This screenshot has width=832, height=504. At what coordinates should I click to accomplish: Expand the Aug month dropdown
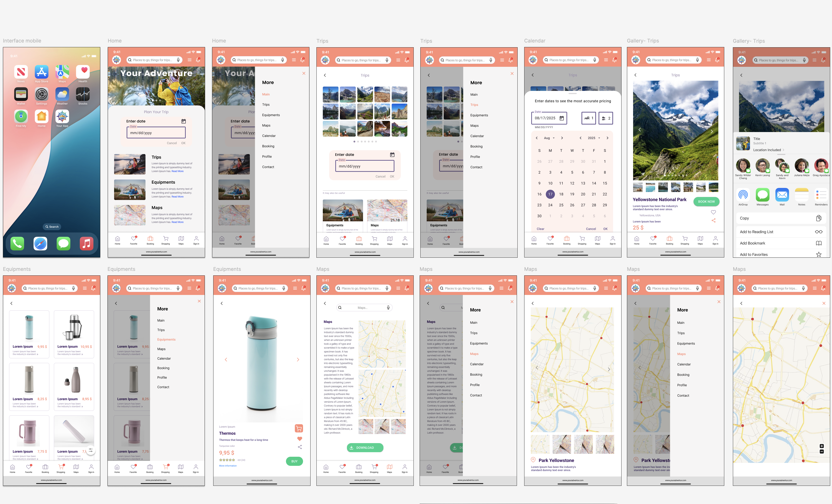(549, 138)
